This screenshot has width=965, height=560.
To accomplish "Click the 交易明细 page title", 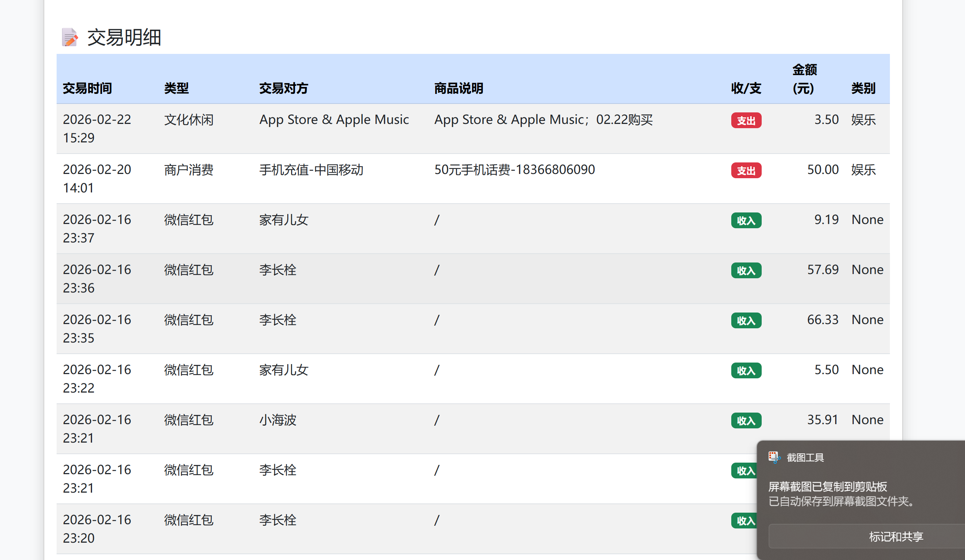I will pos(124,37).
